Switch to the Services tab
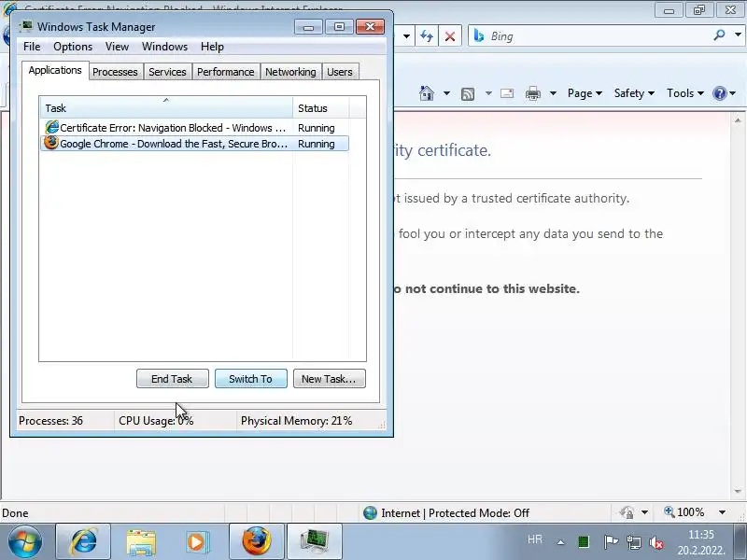747x560 pixels. click(167, 72)
